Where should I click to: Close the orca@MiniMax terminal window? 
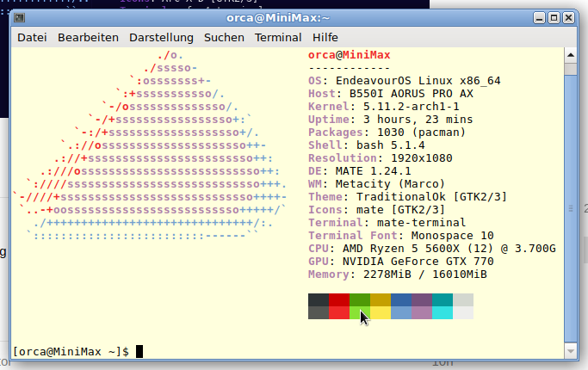coord(568,17)
